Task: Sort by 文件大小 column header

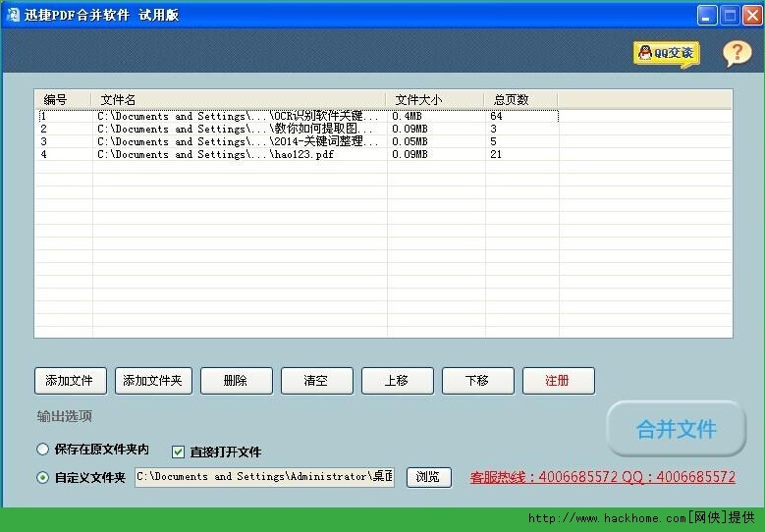Action: click(x=436, y=99)
